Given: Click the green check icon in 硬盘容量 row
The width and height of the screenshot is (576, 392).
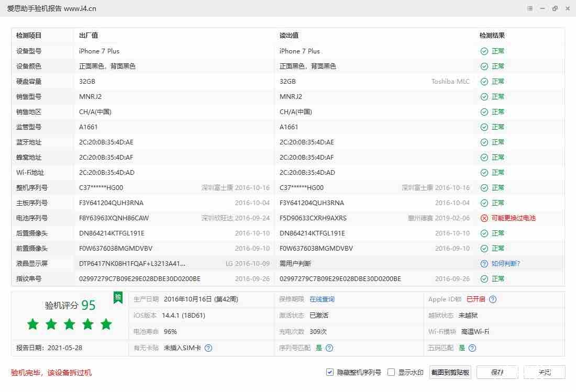Looking at the screenshot, I should pyautogui.click(x=484, y=82).
